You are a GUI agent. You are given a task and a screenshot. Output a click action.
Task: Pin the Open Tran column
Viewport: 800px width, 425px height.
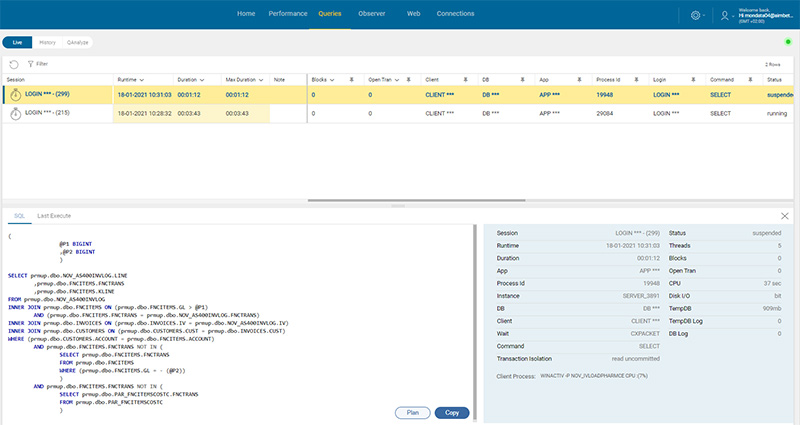pos(409,80)
